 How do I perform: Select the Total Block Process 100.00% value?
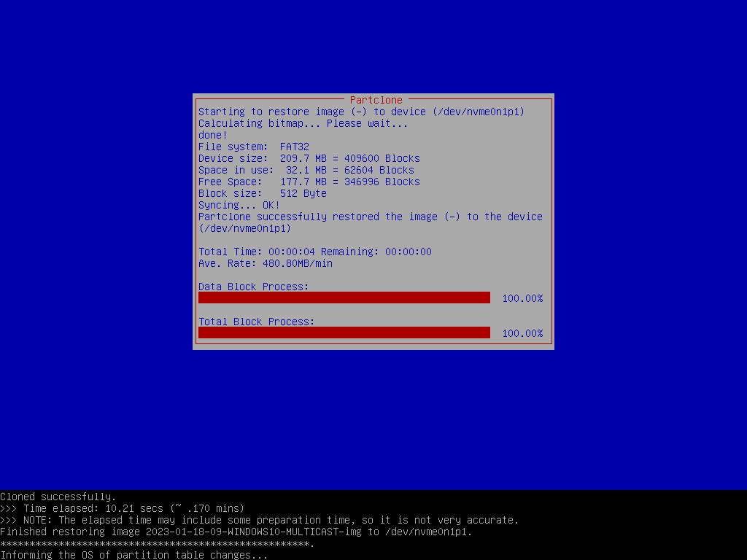click(x=522, y=333)
